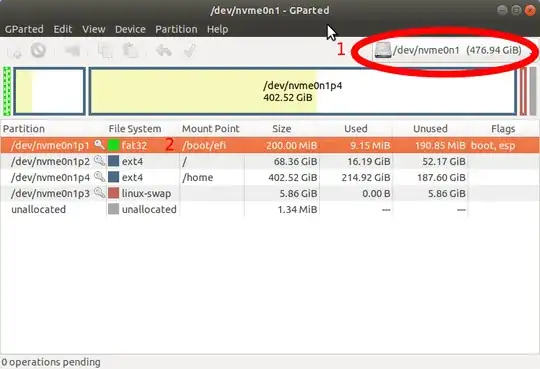540x369 pixels.
Task: Select the unallocated partition name in list
Action: point(38,209)
